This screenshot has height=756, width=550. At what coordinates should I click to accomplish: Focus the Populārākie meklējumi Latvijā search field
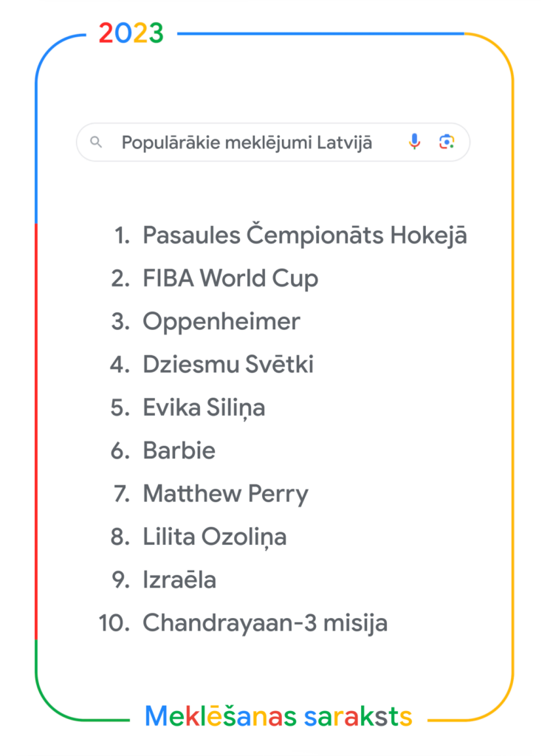click(x=247, y=142)
